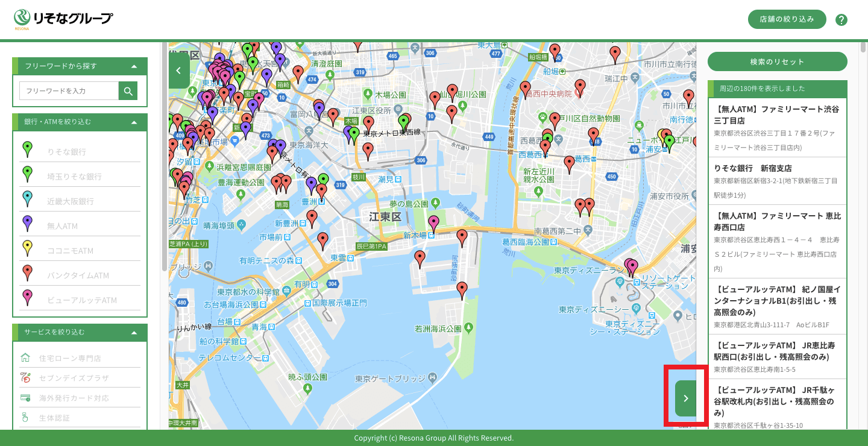Select the green pin beside 東京メトロ東西線 label
Screen dimensions: 868x446
tap(354, 135)
